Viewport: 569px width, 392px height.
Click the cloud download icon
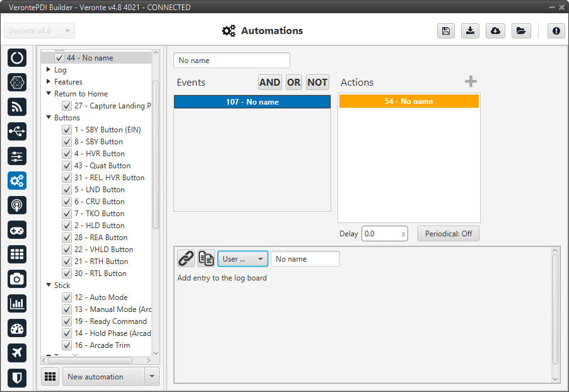495,31
